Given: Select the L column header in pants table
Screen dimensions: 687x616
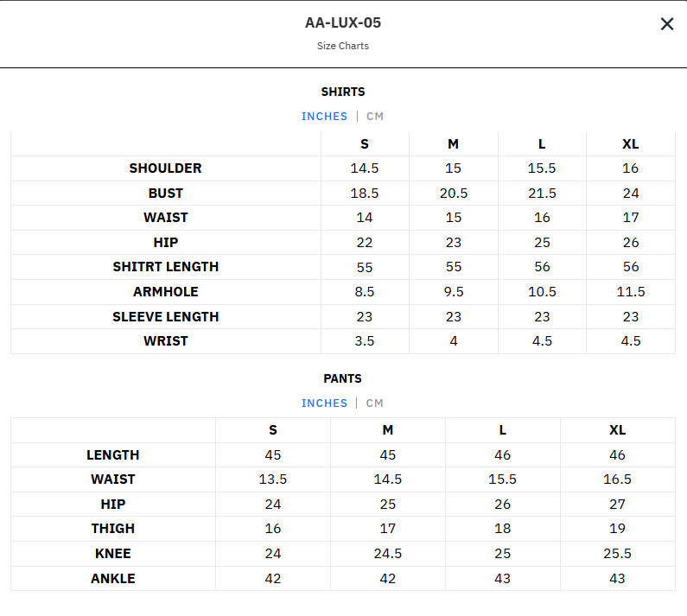Looking at the screenshot, I should coord(503,430).
